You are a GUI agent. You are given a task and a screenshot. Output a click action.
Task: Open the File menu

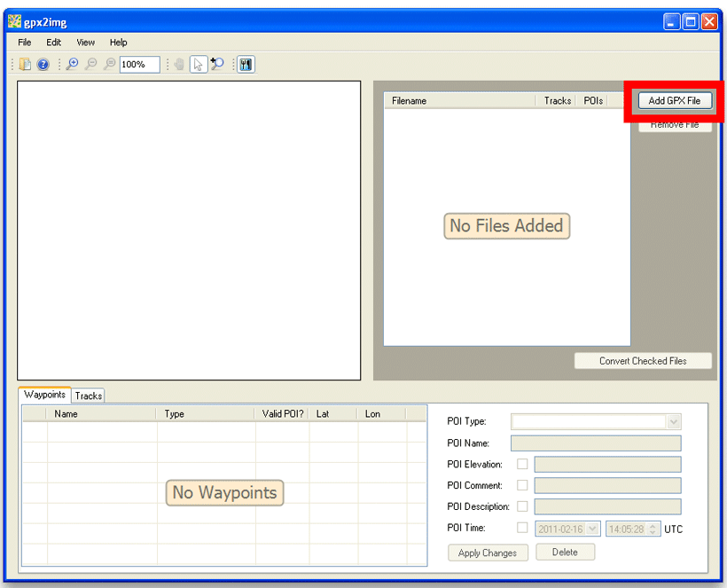(25, 43)
